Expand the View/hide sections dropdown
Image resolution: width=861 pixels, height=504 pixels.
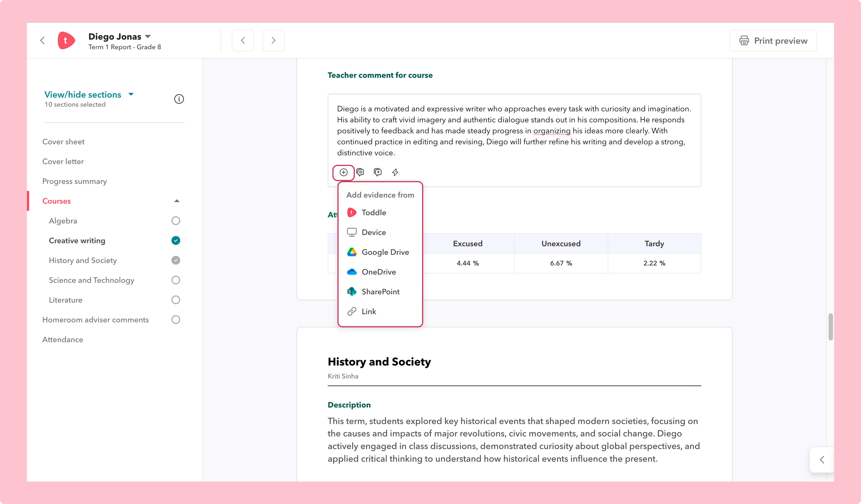(131, 94)
